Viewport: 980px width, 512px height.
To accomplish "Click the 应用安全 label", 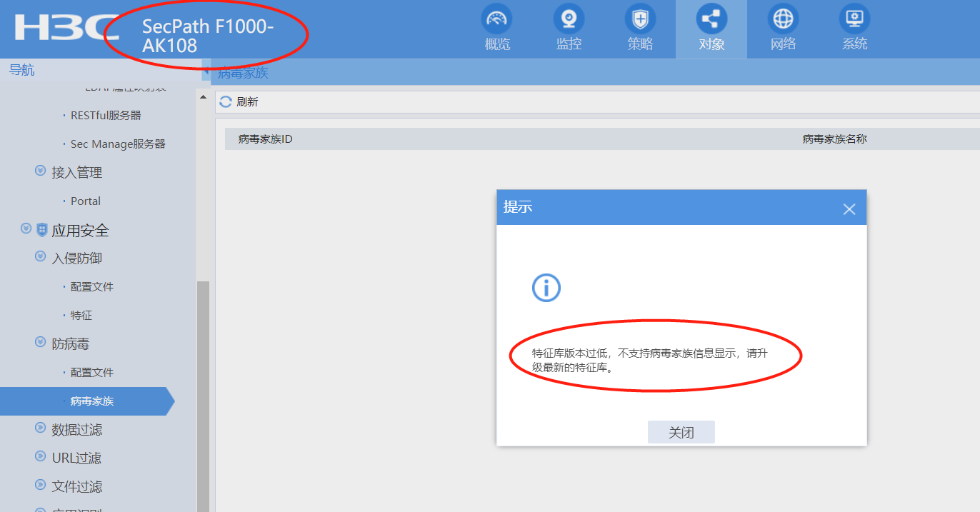I will pyautogui.click(x=81, y=230).
